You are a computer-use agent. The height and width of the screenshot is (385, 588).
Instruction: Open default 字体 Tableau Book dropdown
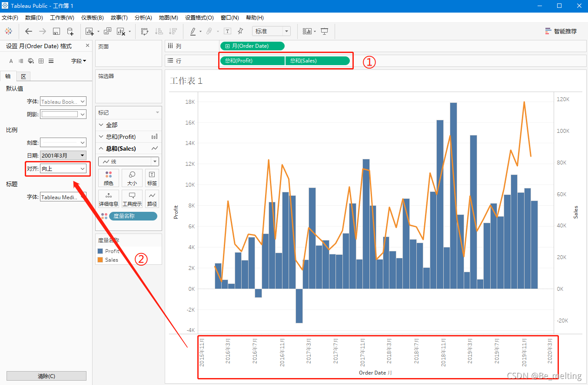(x=63, y=102)
